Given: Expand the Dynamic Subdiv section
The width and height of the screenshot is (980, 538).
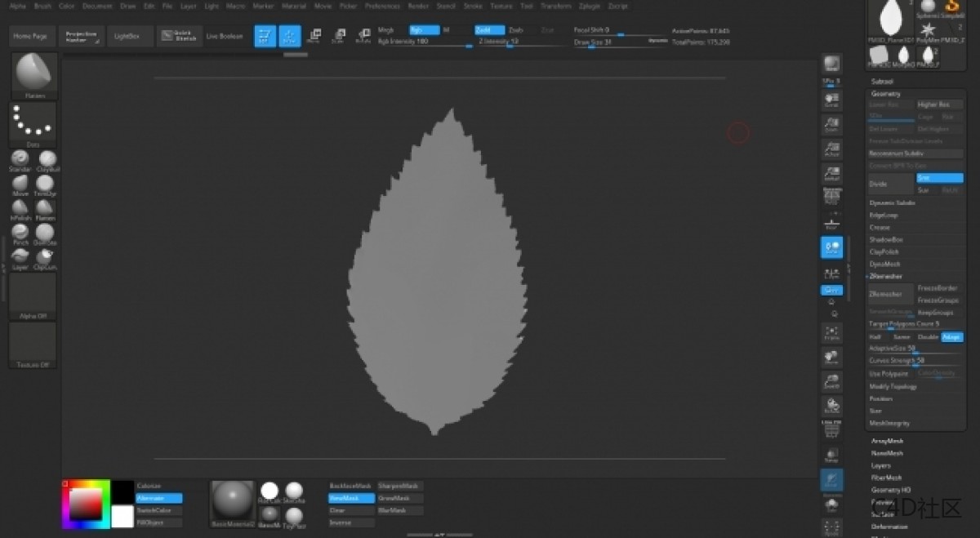Looking at the screenshot, I should pyautogui.click(x=892, y=202).
